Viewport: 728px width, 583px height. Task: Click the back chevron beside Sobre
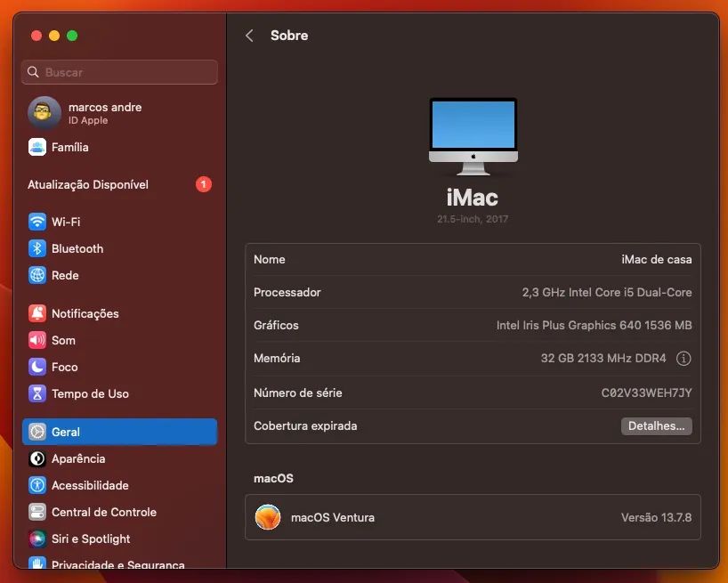[x=249, y=36]
